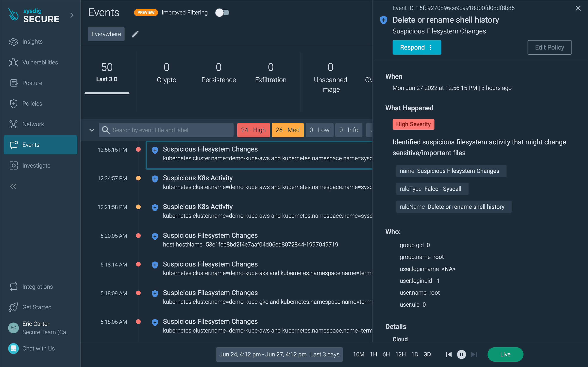Open the edit pencil next to Everywhere scope
The height and width of the screenshot is (367, 588).
pos(135,34)
